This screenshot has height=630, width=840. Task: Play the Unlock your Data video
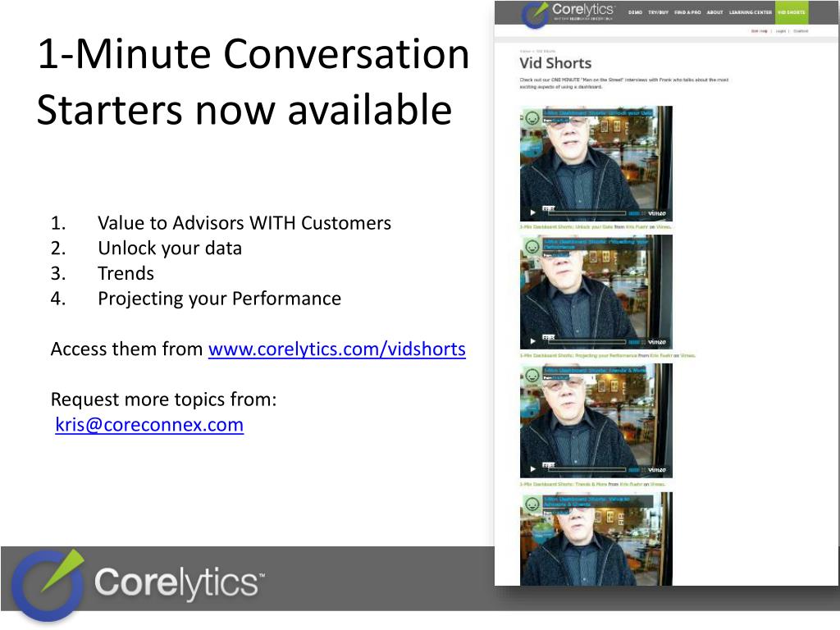[x=532, y=212]
